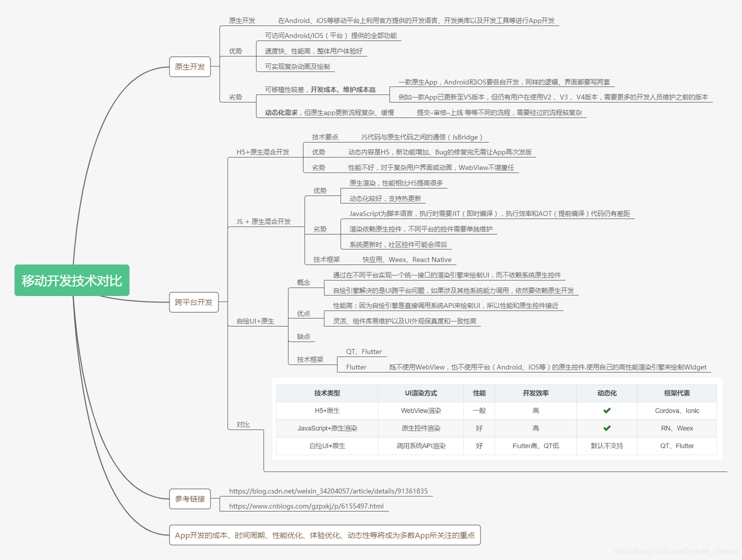Viewport: 742px width, 560px height.
Task: Click the 技术类型 table header
Action: pyautogui.click(x=327, y=393)
